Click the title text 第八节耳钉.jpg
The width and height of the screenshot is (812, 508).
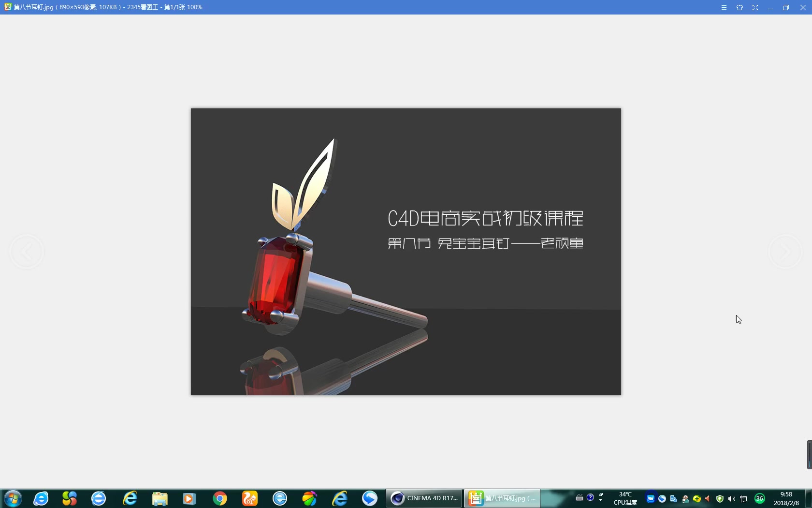click(34, 7)
